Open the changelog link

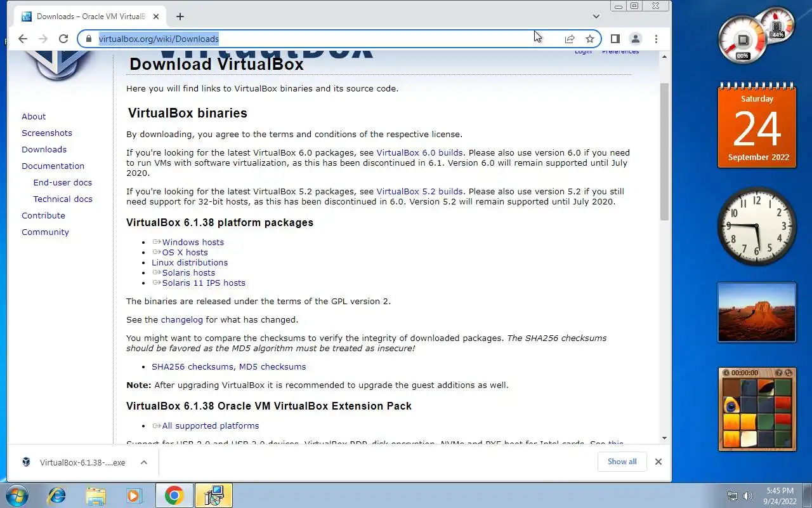181,319
